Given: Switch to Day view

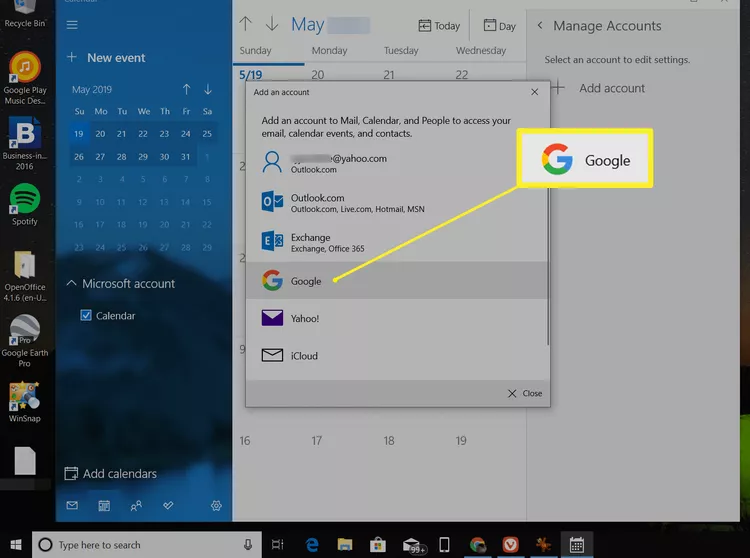Looking at the screenshot, I should (499, 26).
